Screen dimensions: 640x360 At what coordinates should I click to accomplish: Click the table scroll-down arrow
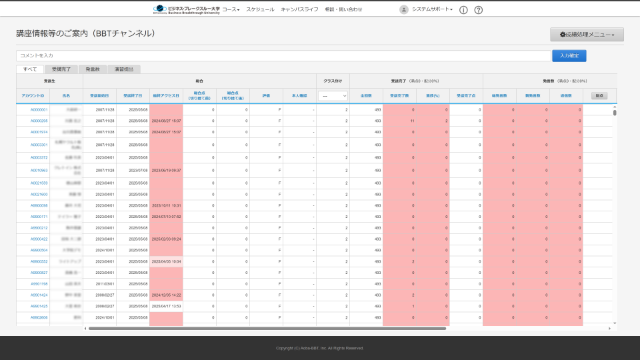615,323
